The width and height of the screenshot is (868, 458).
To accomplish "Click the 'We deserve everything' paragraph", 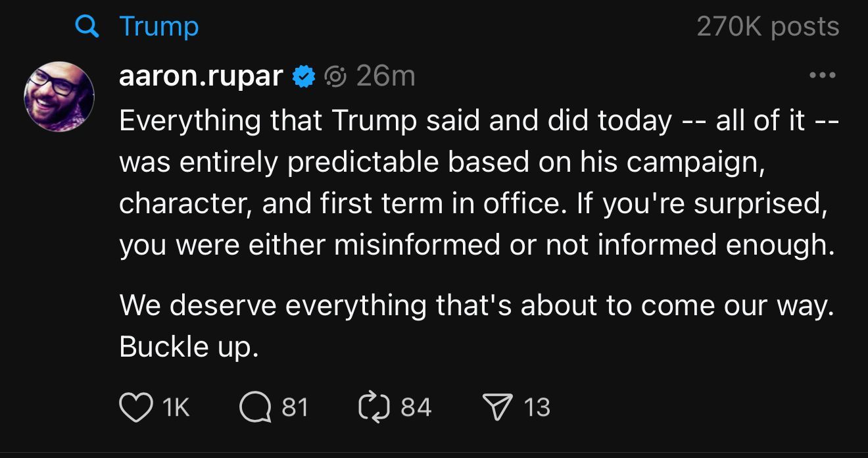I will click(x=476, y=305).
